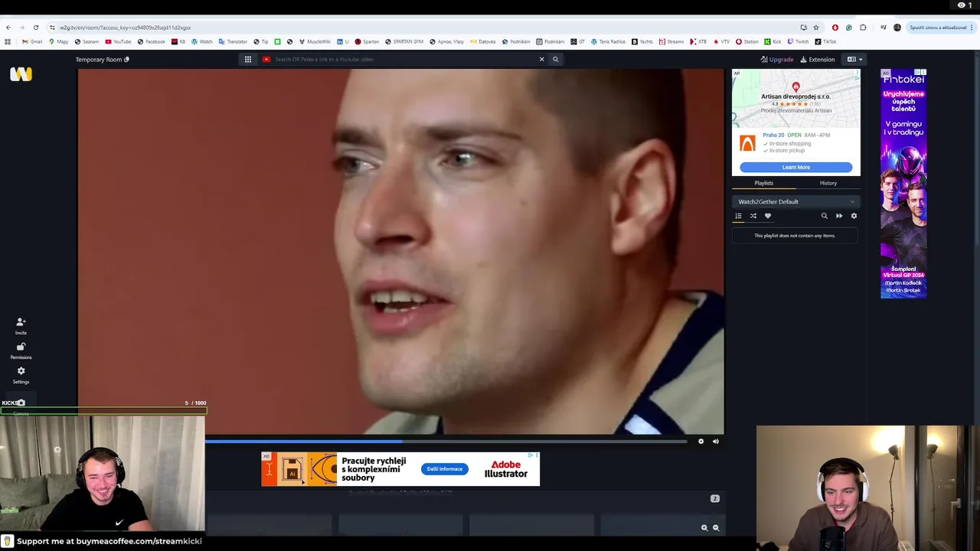
Task: Click the main video to pause
Action: [x=400, y=252]
